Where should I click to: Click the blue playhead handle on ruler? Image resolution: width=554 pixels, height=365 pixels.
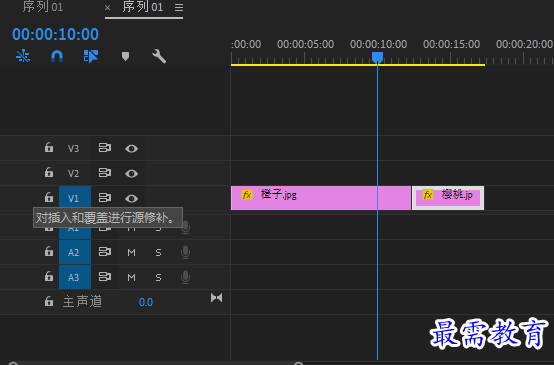(377, 57)
